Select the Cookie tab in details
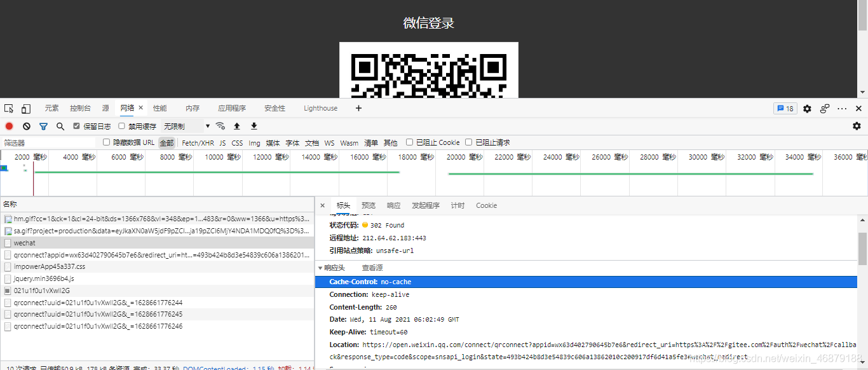 pos(486,205)
